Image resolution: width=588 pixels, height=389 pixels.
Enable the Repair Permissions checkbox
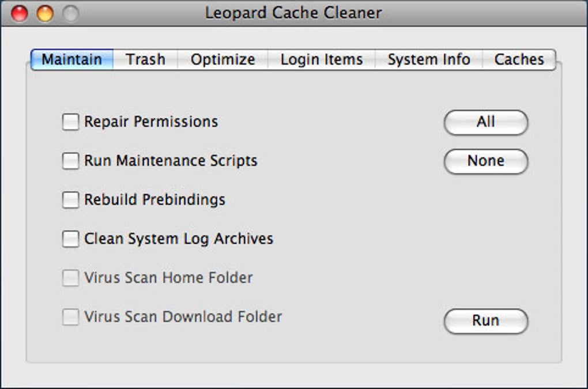coord(70,122)
